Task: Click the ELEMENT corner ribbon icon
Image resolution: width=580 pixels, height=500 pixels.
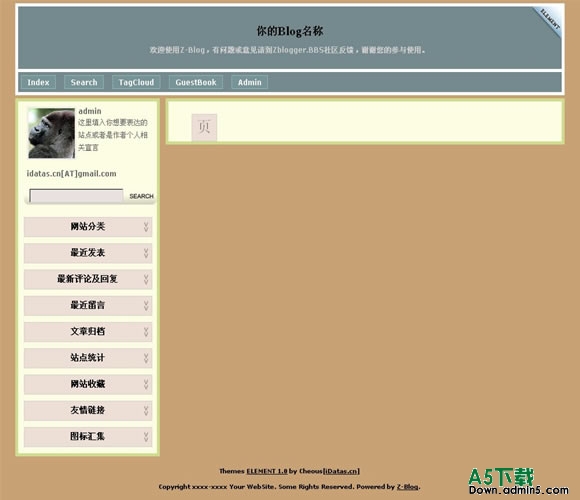Action: pos(549,20)
